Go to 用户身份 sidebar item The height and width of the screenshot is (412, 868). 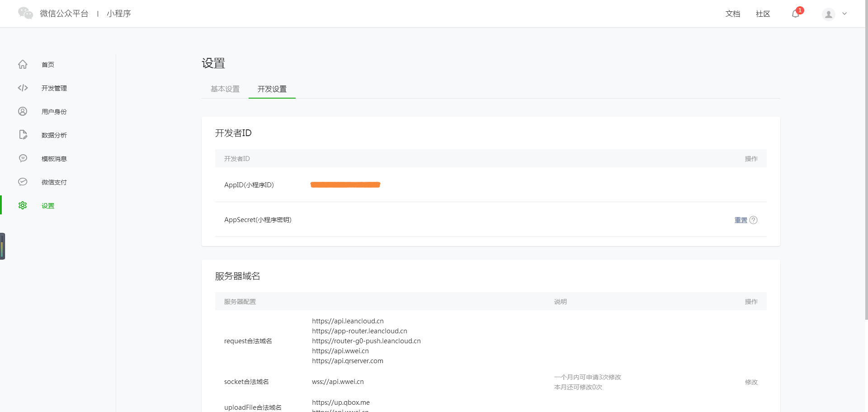click(54, 112)
